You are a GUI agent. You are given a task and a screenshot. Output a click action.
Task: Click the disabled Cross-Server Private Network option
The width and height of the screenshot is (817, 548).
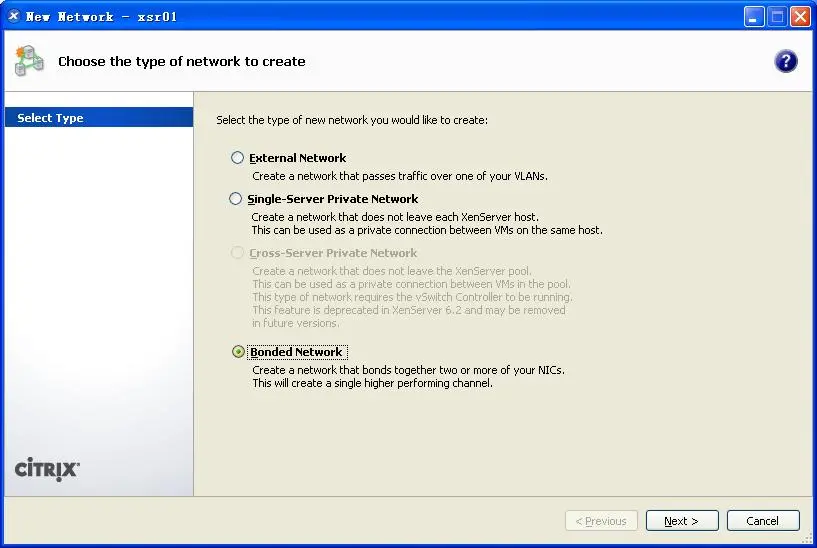(x=237, y=253)
